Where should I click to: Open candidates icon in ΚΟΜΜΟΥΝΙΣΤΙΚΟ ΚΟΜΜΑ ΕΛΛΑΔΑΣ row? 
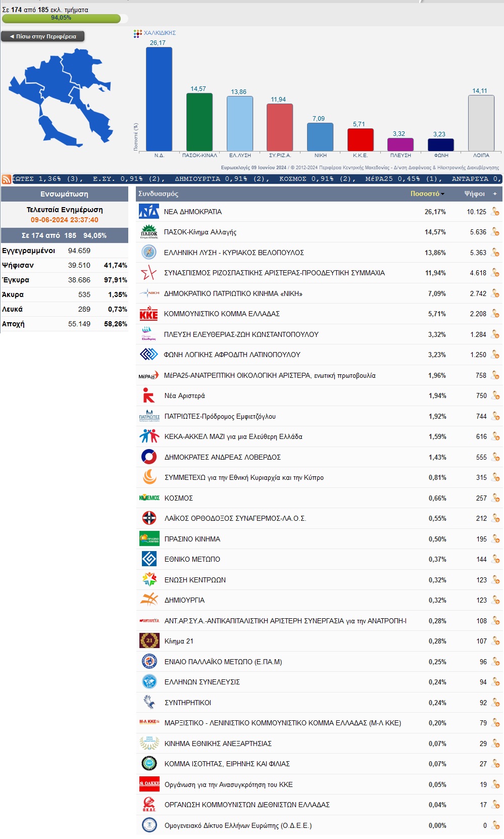(x=495, y=314)
